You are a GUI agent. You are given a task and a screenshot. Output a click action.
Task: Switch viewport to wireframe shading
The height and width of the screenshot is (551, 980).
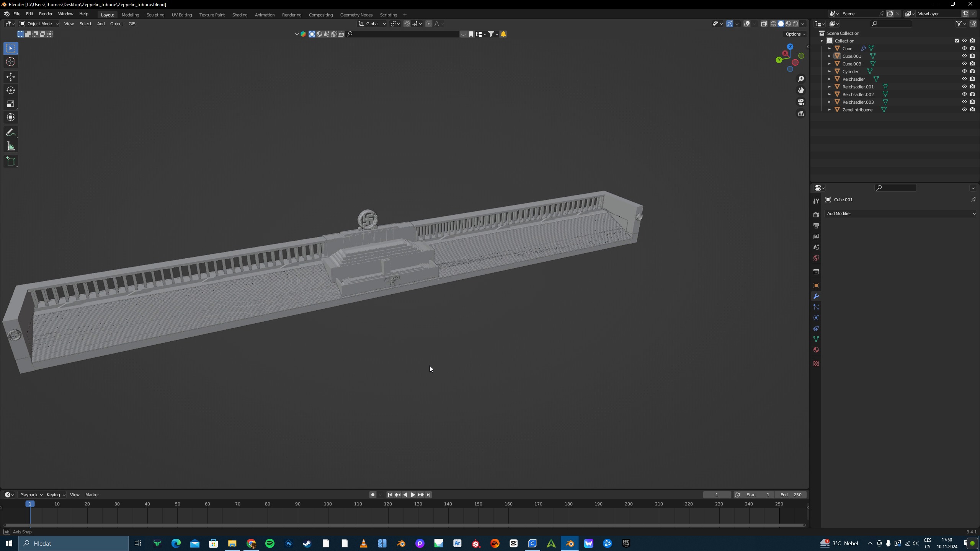pos(774,24)
